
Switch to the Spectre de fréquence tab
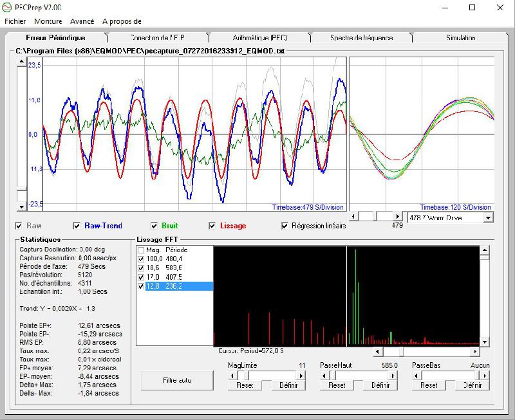[360, 38]
